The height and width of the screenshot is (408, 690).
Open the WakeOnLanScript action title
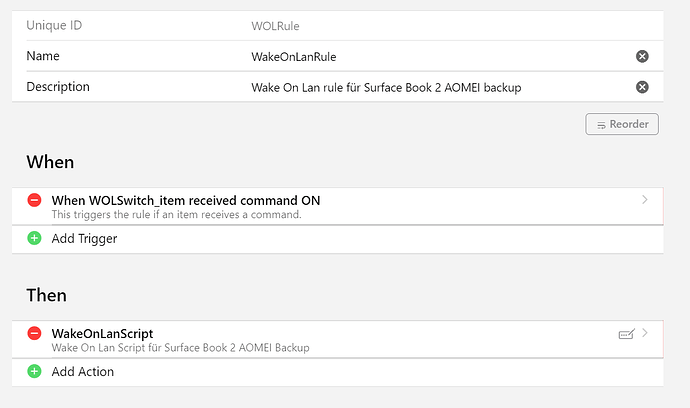(102, 333)
